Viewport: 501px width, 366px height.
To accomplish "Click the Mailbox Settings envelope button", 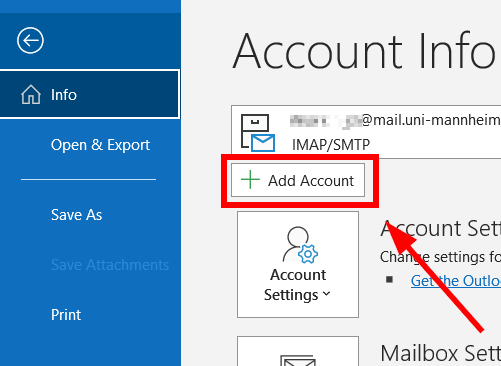I will tap(298, 351).
